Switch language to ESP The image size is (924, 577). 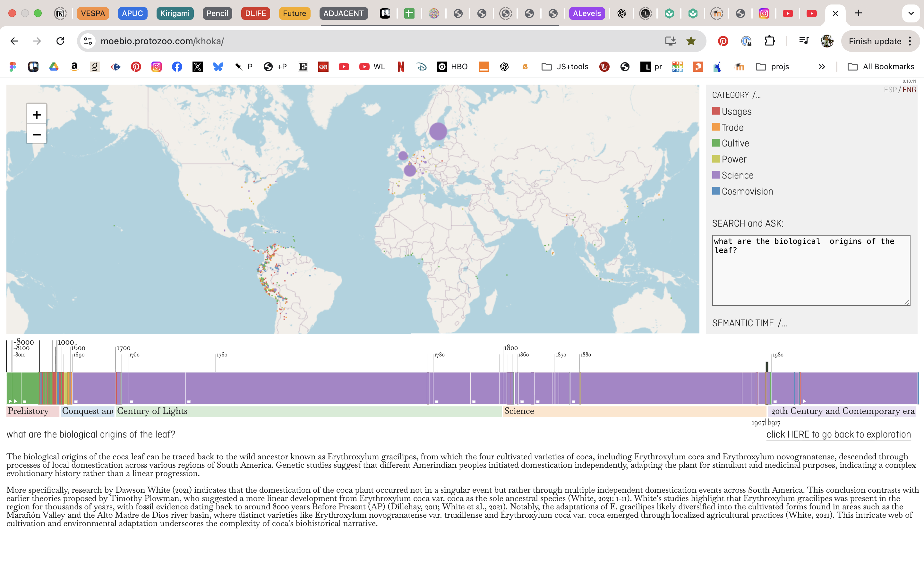890,90
